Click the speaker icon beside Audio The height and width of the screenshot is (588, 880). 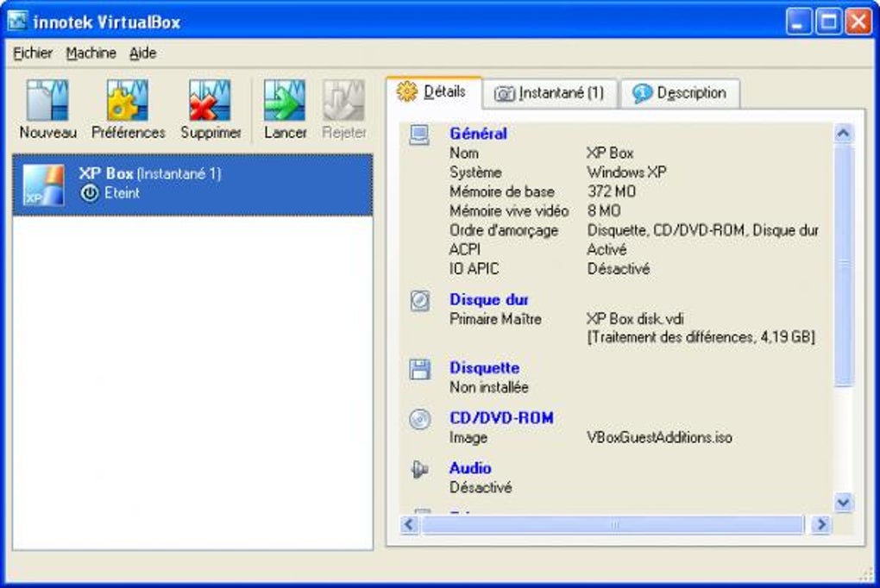[419, 469]
